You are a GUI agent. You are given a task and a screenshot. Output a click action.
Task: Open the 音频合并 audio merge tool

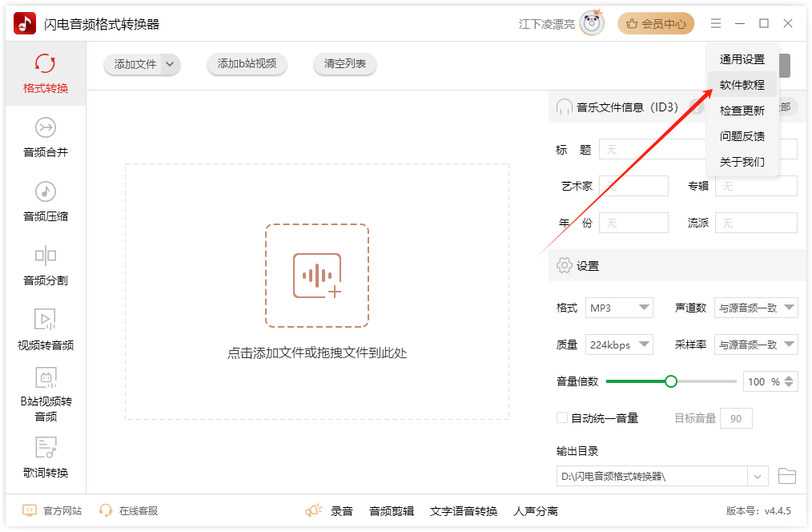[x=46, y=137]
